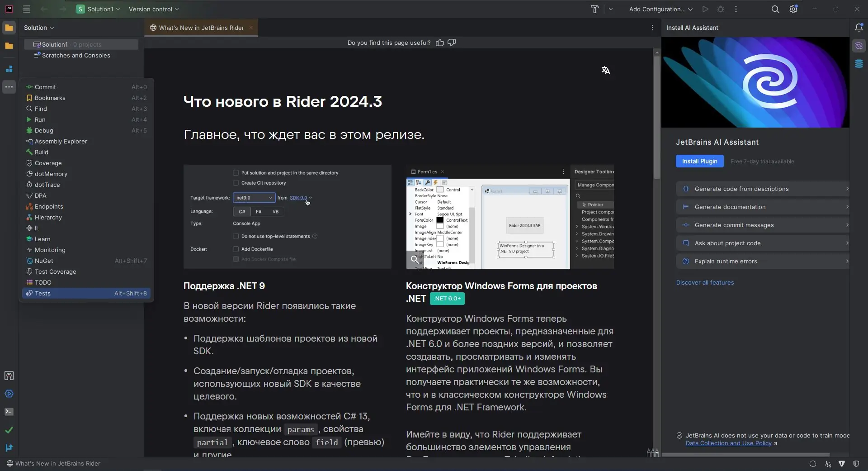Run the current configuration with the green play icon
Screen dimensions: 868x471
(x=705, y=9)
